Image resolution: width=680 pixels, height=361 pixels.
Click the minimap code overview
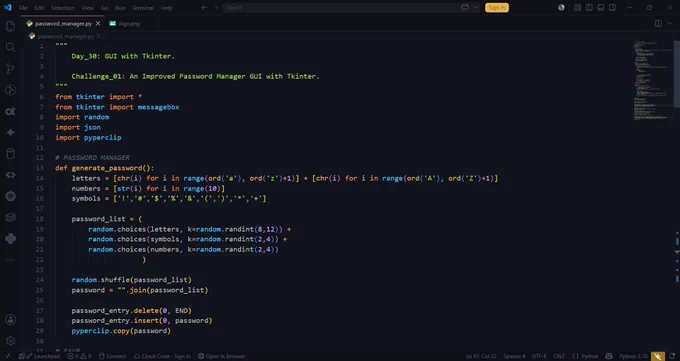653,81
